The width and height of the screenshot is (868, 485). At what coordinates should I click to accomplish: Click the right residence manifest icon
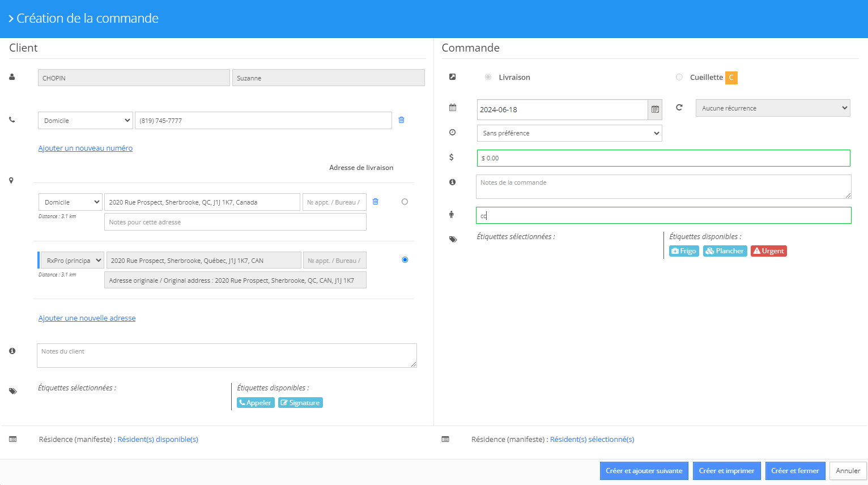445,439
